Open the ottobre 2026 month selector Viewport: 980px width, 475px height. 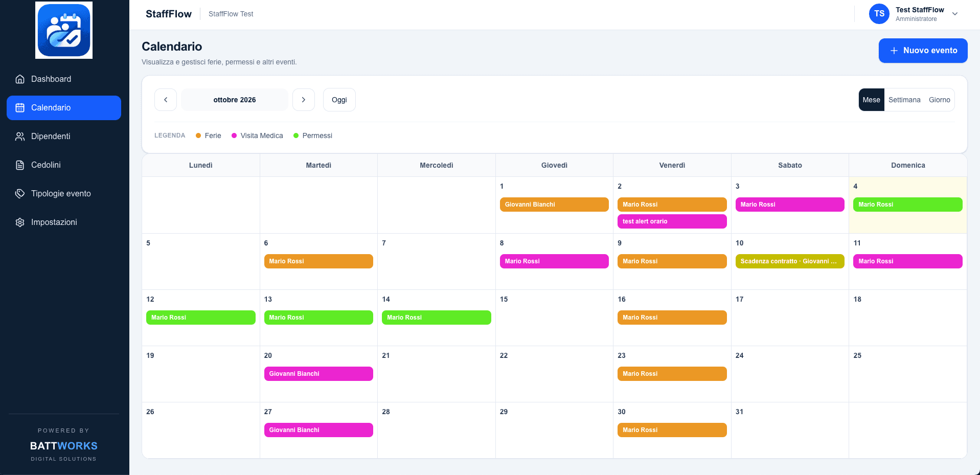235,100
